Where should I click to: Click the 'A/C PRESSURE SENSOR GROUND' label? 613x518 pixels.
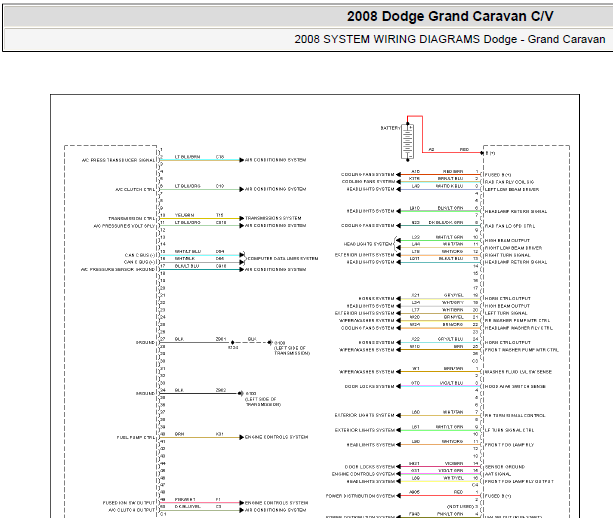click(x=118, y=270)
